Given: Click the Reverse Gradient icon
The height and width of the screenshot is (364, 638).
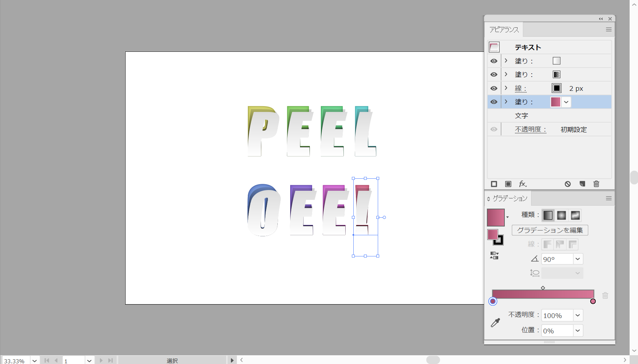Looking at the screenshot, I should pyautogui.click(x=494, y=256).
